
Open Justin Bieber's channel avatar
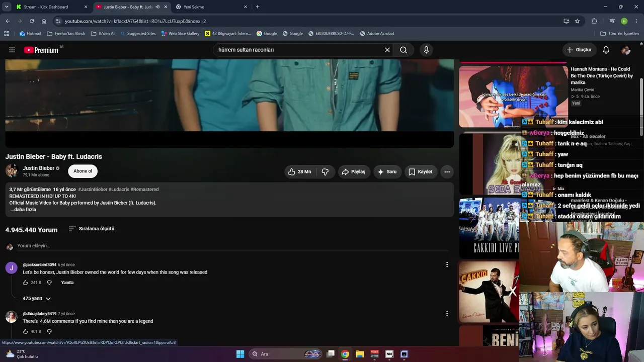(x=12, y=171)
